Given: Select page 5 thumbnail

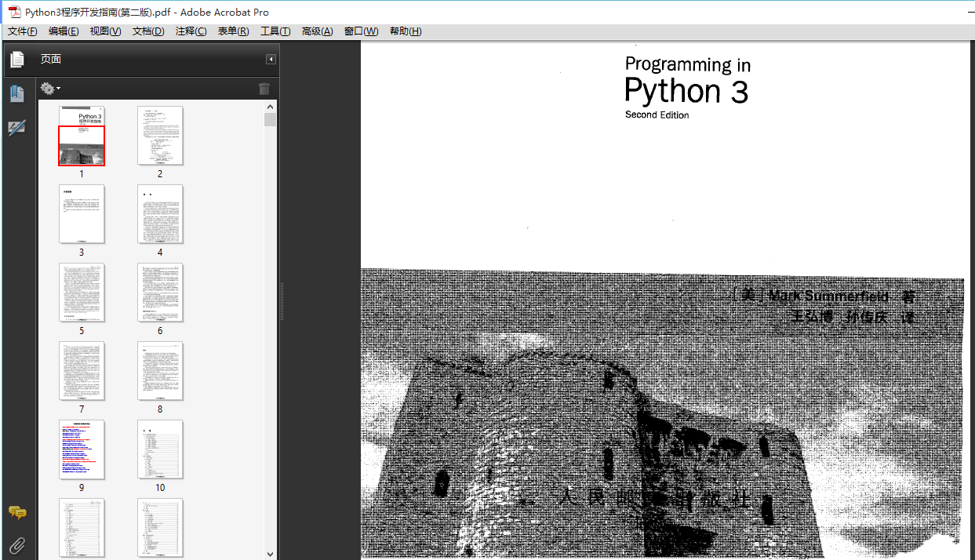Looking at the screenshot, I should click(x=82, y=293).
